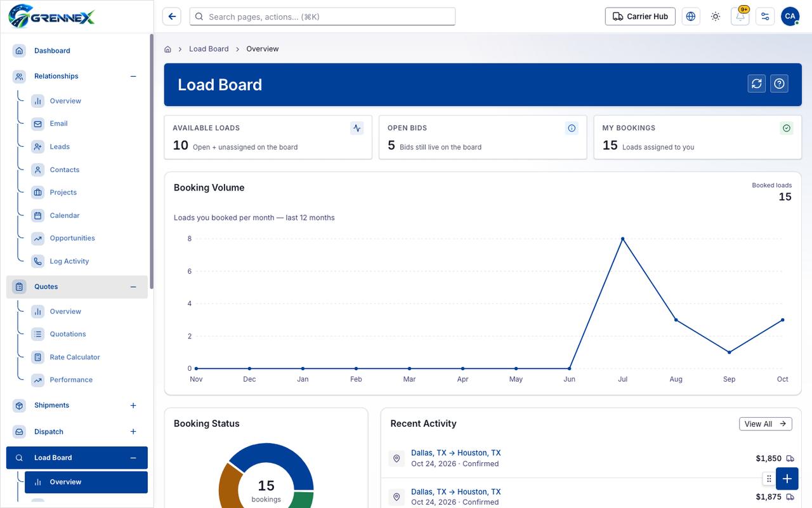Click the globe language icon
The image size is (812, 508).
pyautogui.click(x=691, y=17)
